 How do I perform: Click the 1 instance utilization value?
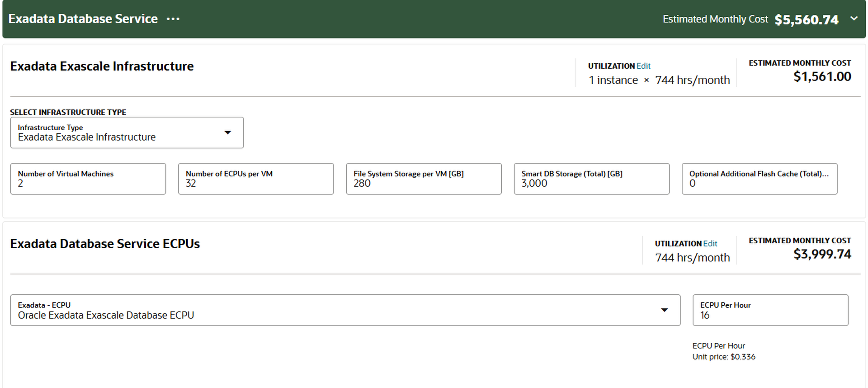pos(613,80)
